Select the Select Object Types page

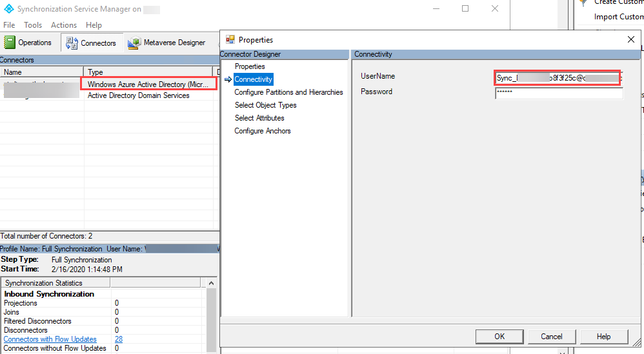click(265, 105)
